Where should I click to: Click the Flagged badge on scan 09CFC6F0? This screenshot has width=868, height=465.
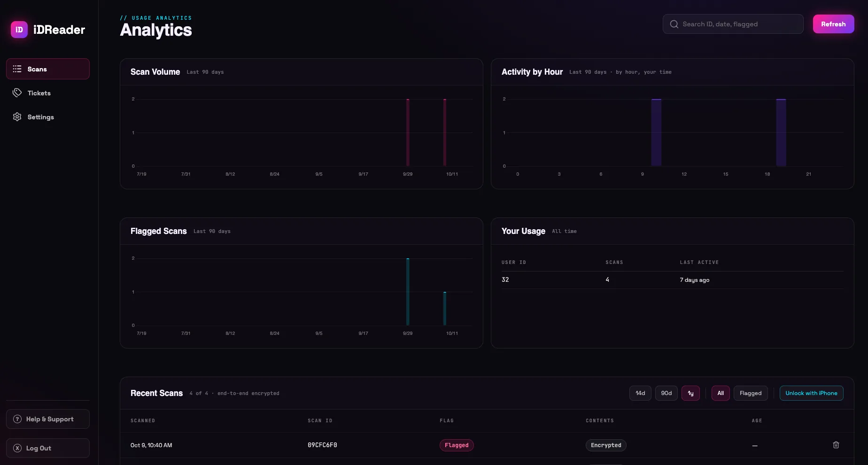coord(457,445)
